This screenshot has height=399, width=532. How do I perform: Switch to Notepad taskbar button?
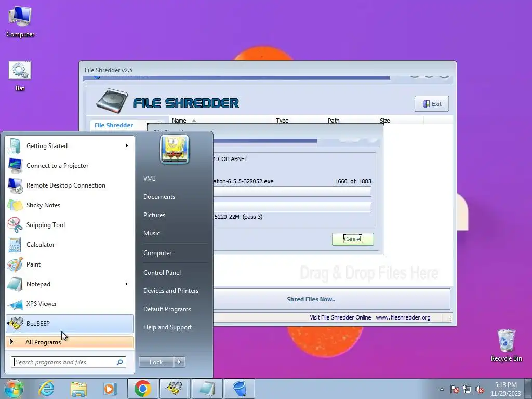[207, 389]
